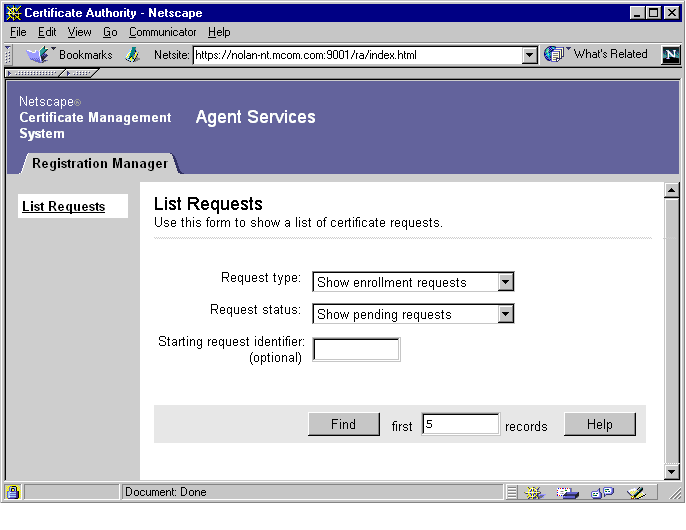Close the Netscape window
Viewport: 686px width, 530px height.
pyautogui.click(x=671, y=13)
